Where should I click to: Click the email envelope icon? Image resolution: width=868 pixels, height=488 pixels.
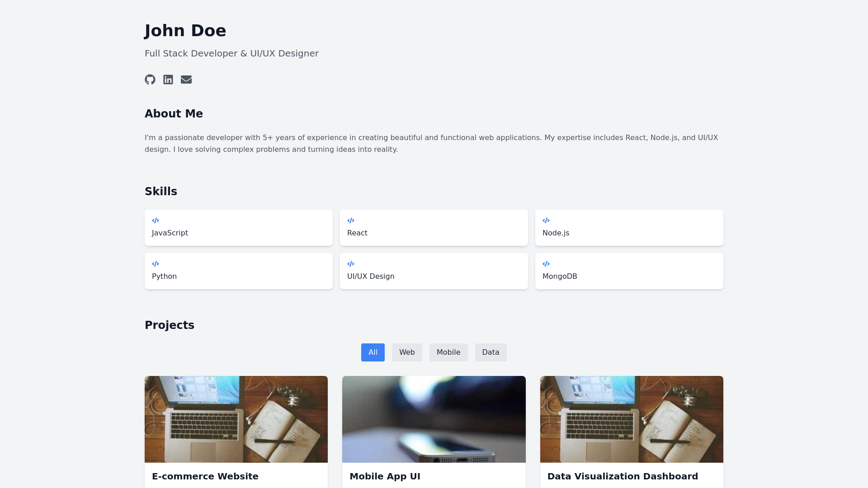pos(186,80)
